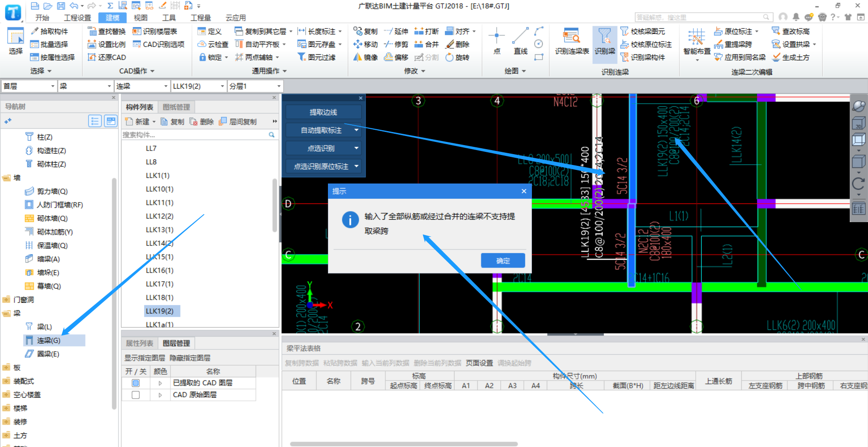The image size is (868, 447).
Task: Select 圈梁(E) in navigation tree
Action: tap(43, 354)
